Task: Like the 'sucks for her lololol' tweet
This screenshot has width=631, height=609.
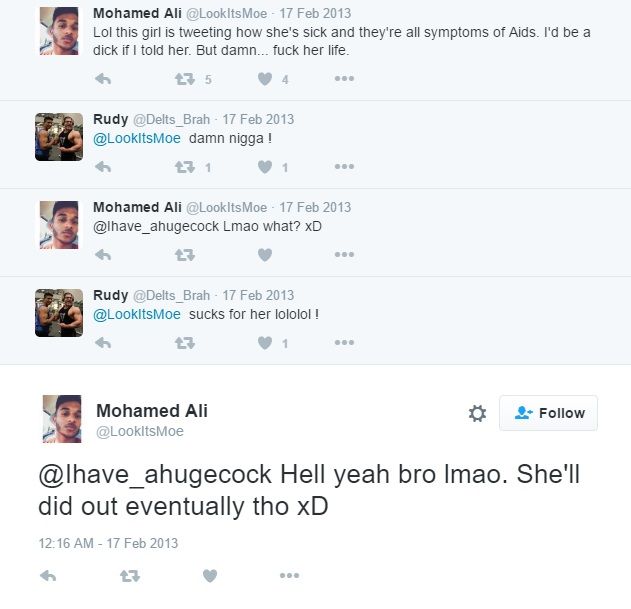Action: pos(265,343)
